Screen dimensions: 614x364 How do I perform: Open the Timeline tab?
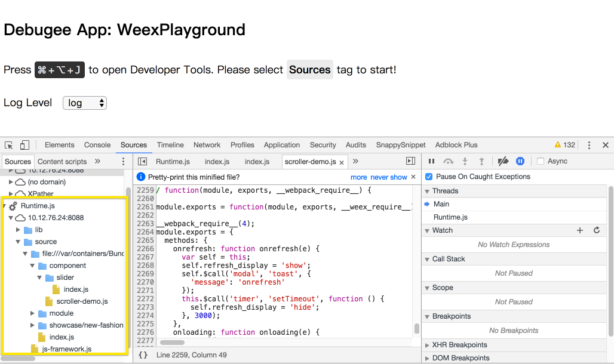coord(170,145)
